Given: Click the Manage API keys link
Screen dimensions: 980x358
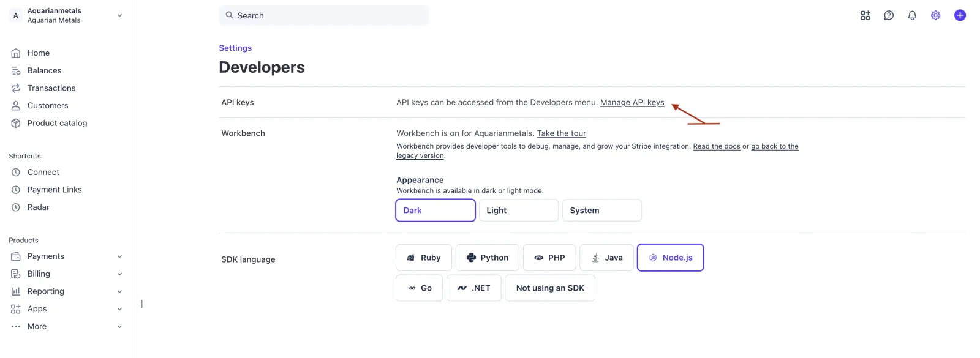Looking at the screenshot, I should (x=632, y=103).
